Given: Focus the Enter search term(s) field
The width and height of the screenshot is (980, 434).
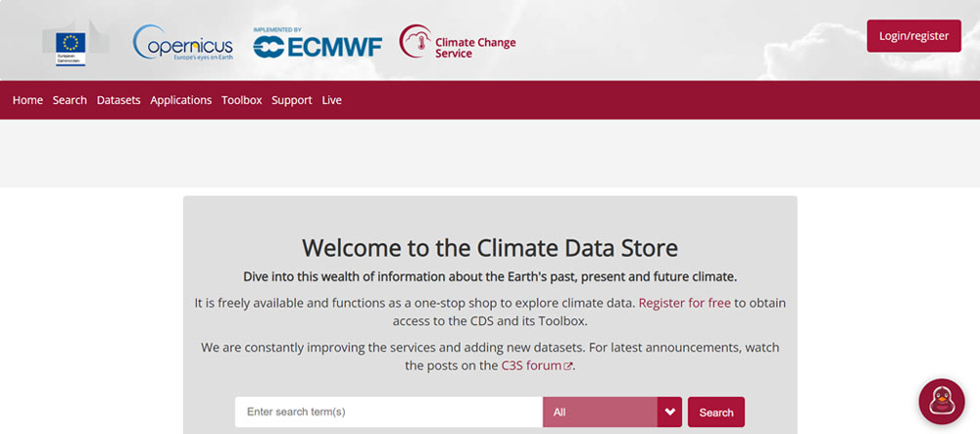Looking at the screenshot, I should (x=389, y=412).
